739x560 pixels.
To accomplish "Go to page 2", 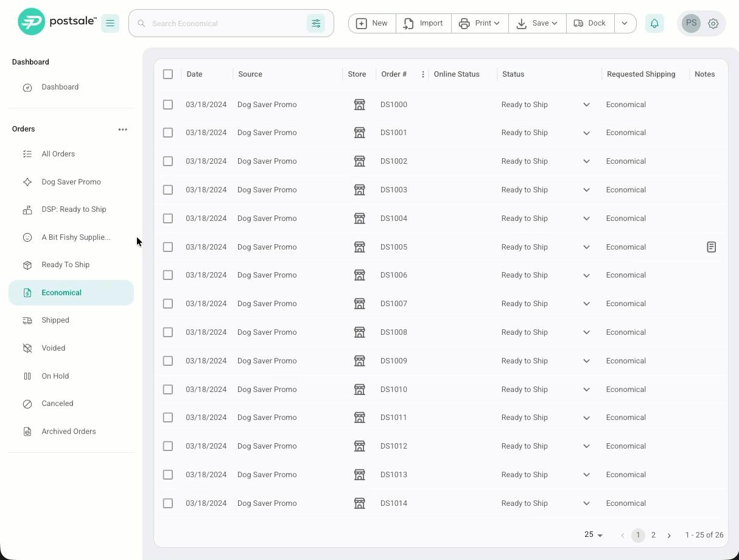I will click(x=653, y=535).
